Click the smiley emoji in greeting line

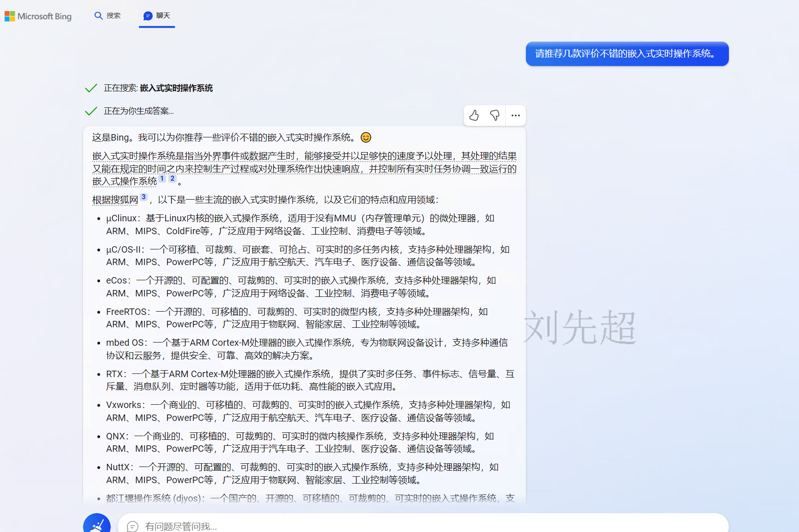click(x=366, y=137)
